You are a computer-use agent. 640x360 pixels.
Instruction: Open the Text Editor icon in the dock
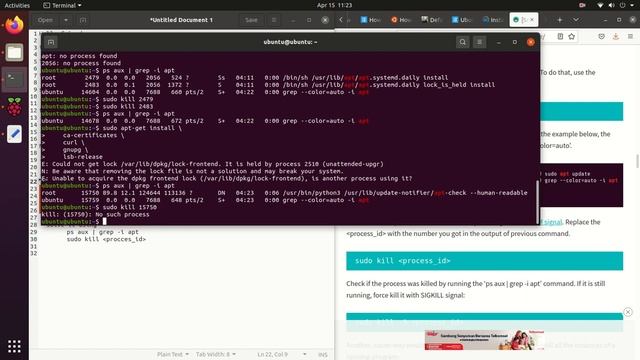click(x=14, y=133)
